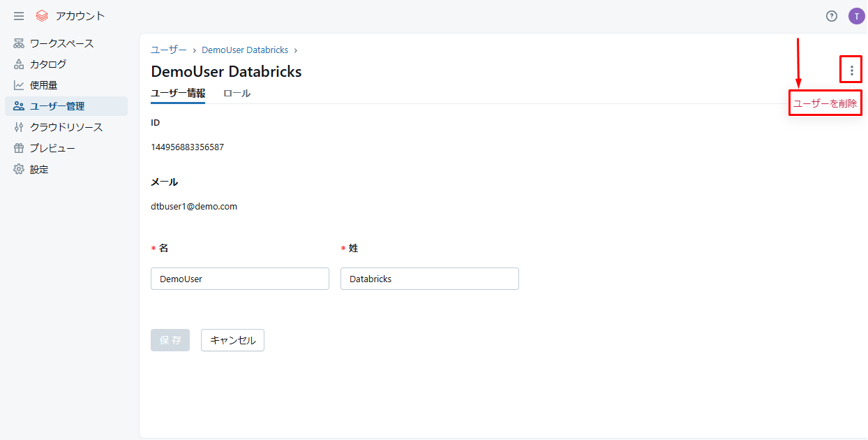
Task: Go to ユーザー breadcrumb link
Action: point(169,50)
